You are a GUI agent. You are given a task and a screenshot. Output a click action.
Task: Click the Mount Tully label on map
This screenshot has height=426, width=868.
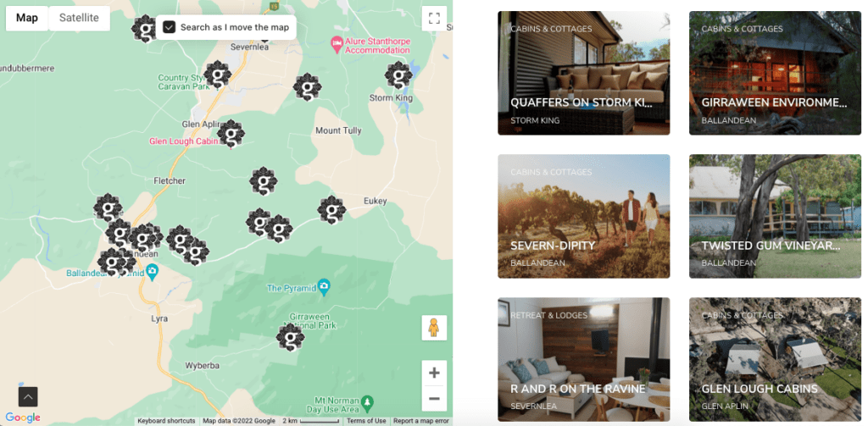tap(338, 130)
